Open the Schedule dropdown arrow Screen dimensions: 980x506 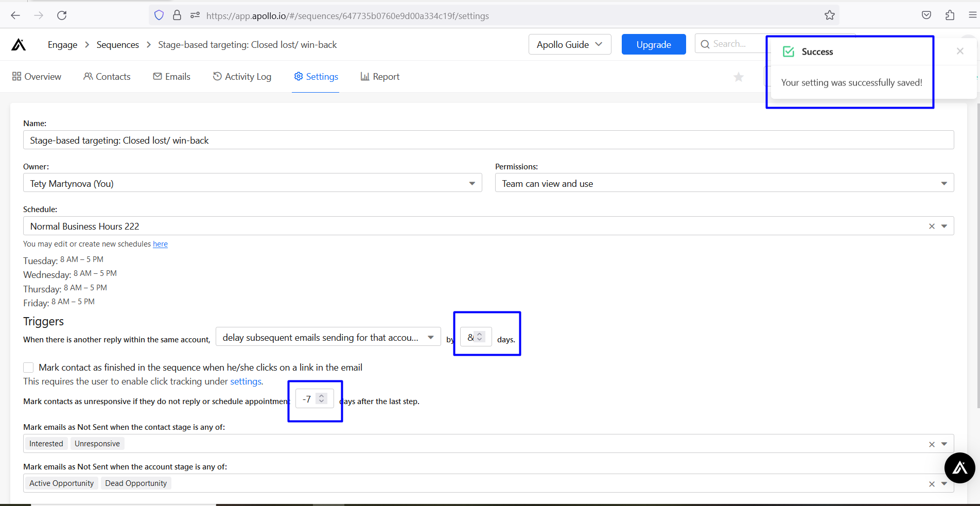pos(944,226)
